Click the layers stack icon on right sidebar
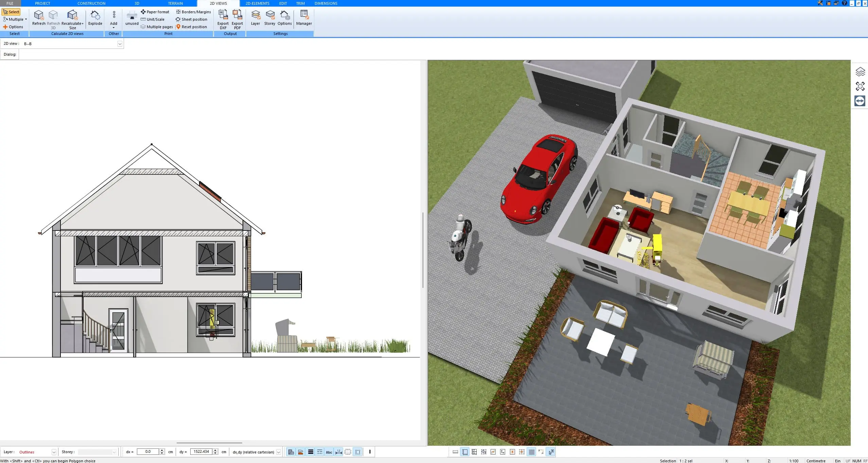Screen dimensions: 868x463 860,72
